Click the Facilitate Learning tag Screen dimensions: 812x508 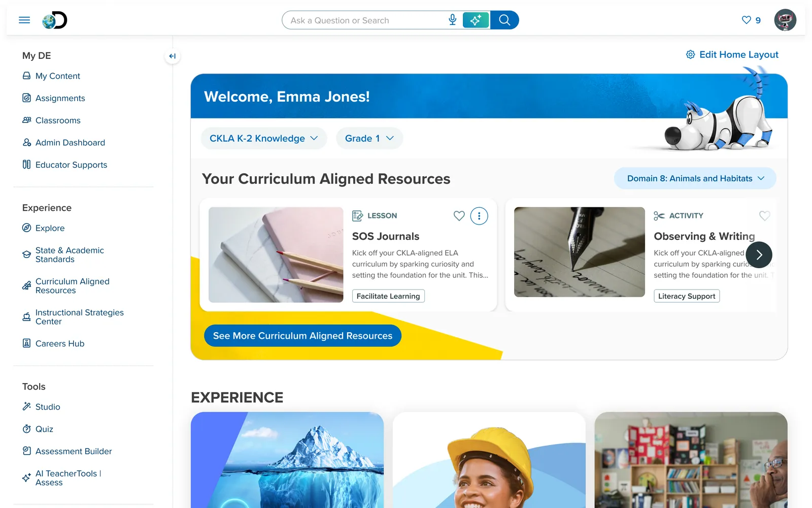(x=388, y=296)
